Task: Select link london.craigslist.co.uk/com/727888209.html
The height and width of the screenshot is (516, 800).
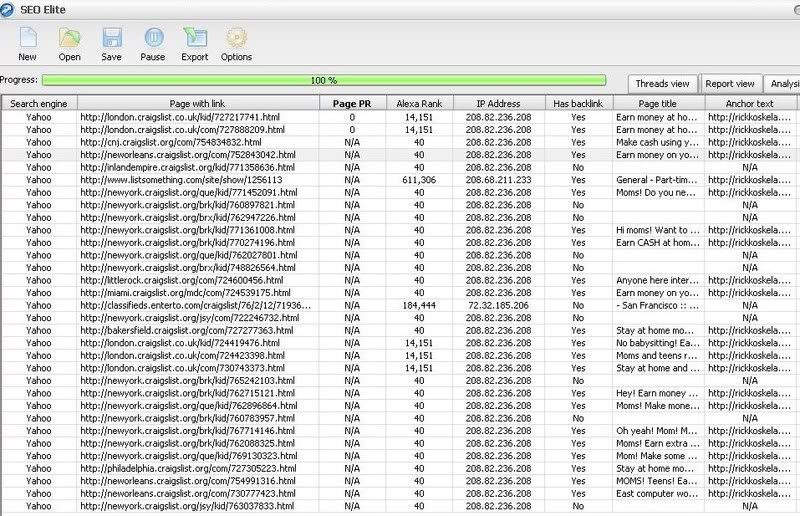Action: pos(183,130)
